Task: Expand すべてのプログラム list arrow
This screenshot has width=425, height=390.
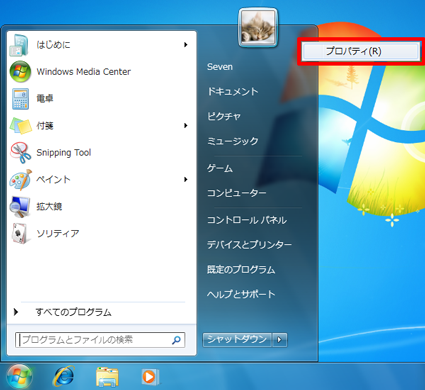Action: tap(16, 312)
